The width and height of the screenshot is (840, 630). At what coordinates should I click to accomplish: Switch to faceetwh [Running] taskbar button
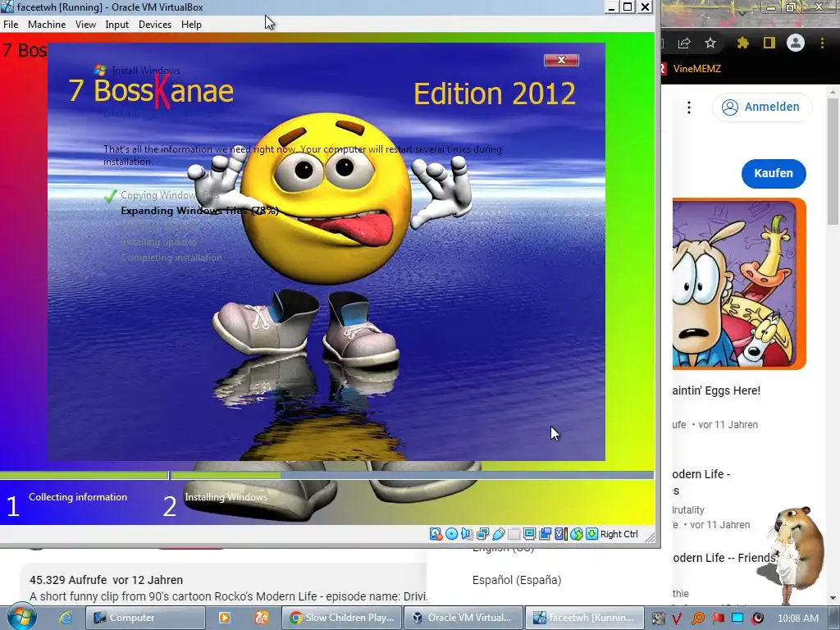(x=584, y=618)
